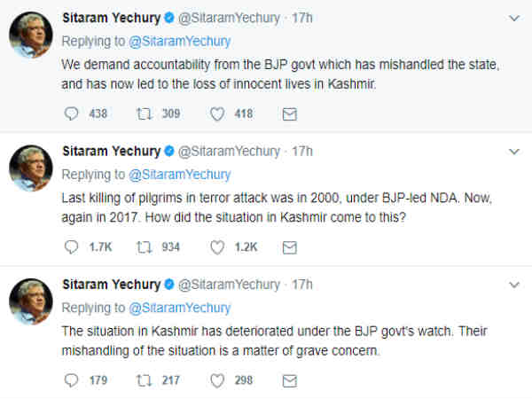Image resolution: width=532 pixels, height=399 pixels.
Task: Click Sitaram Yechury avatar on third tweet
Action: 30,301
